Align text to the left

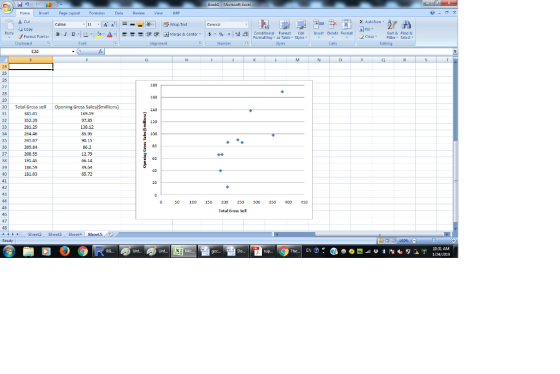(125, 34)
